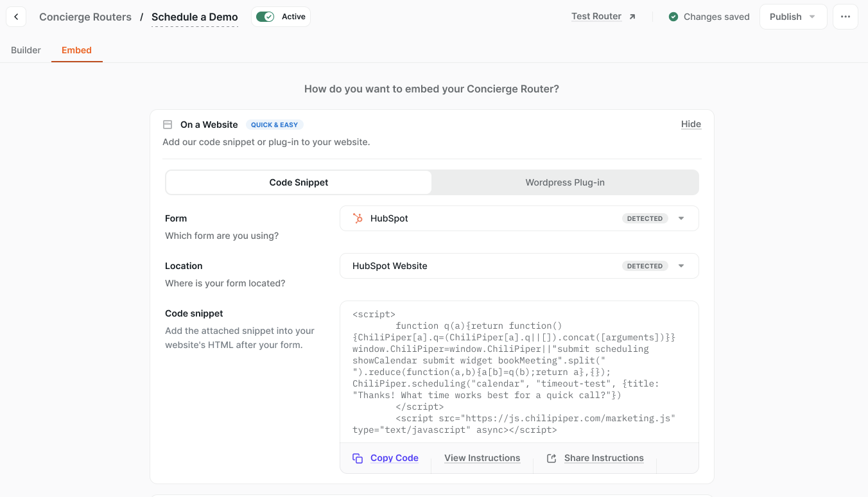Open the Test Router link

[596, 17]
